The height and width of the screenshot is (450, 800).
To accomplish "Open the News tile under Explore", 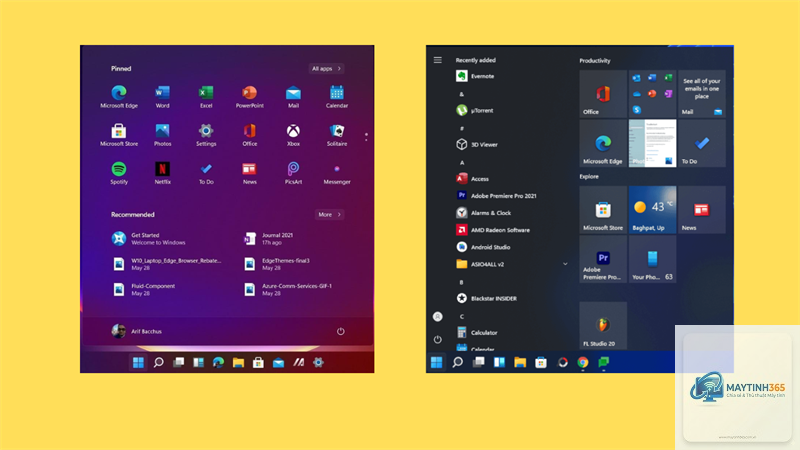I will point(702,210).
